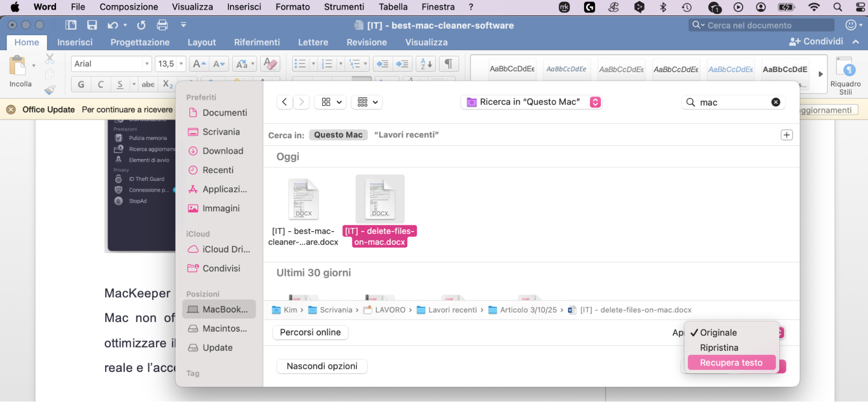
Task: Open Spotlight search in menu bar
Action: pyautogui.click(x=838, y=7)
